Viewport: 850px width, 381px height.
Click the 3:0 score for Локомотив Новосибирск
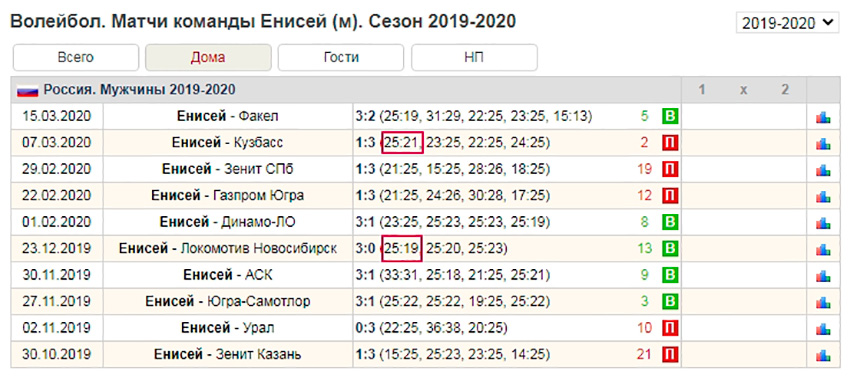[x=365, y=249]
